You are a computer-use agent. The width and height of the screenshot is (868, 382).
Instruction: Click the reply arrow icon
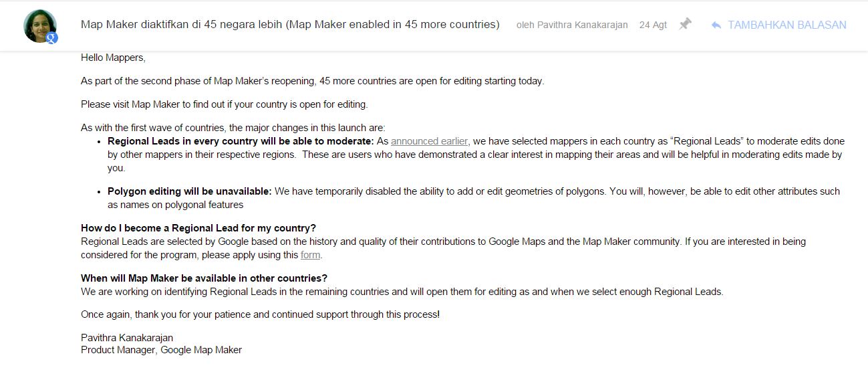click(716, 25)
